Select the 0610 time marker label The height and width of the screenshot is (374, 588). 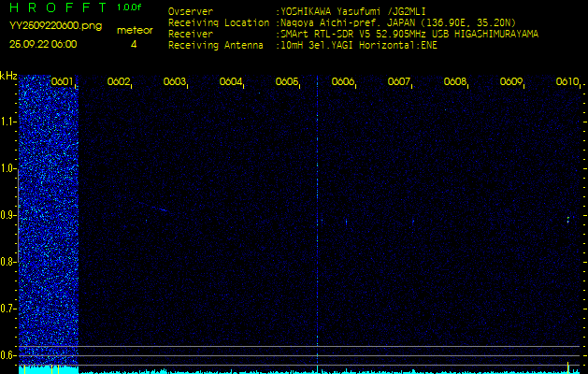click(567, 81)
